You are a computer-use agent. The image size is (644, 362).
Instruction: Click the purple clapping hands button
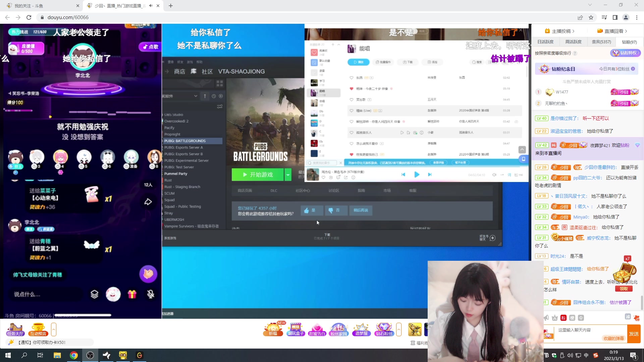[x=148, y=274]
